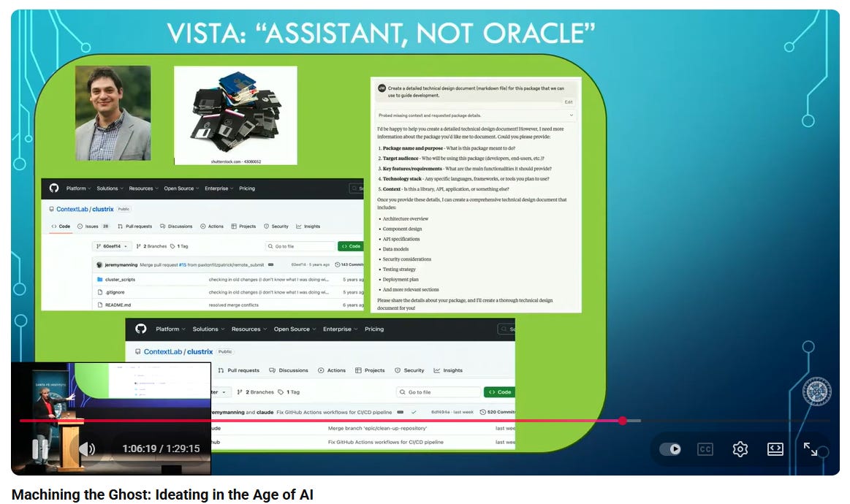Toggle closed captions with the CC button
This screenshot has width=850, height=504.
(705, 449)
